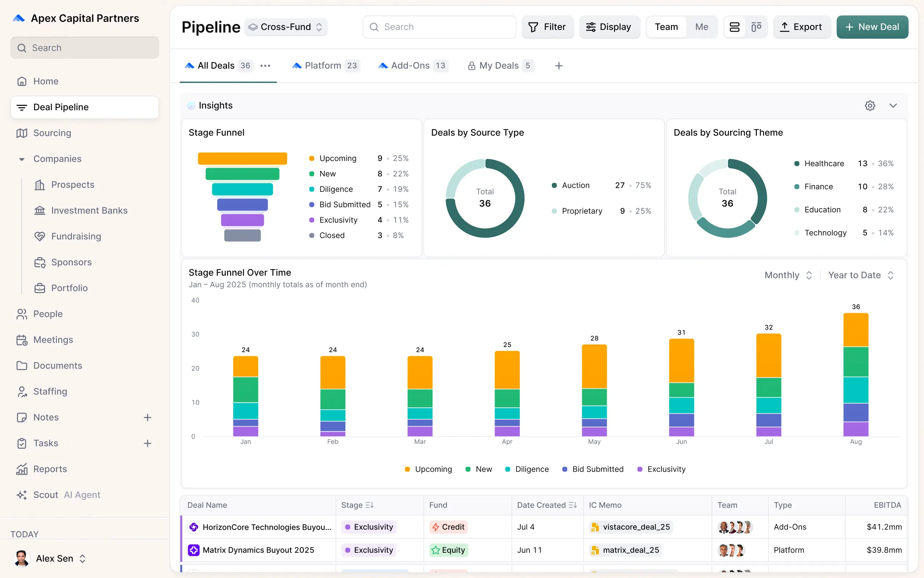
Task: Add a new view tab with plus
Action: pos(559,66)
